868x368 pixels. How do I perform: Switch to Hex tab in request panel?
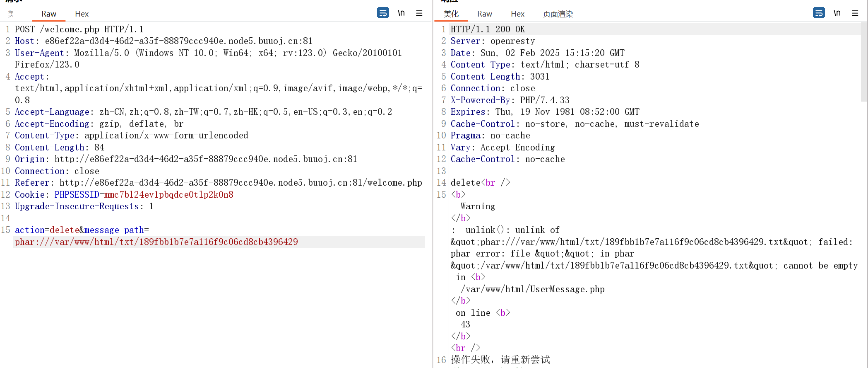point(82,14)
